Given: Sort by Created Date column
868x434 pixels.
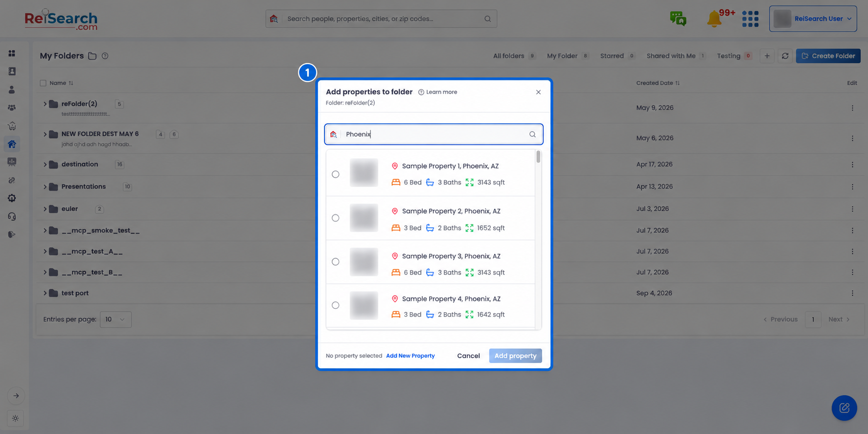Looking at the screenshot, I should [x=658, y=83].
